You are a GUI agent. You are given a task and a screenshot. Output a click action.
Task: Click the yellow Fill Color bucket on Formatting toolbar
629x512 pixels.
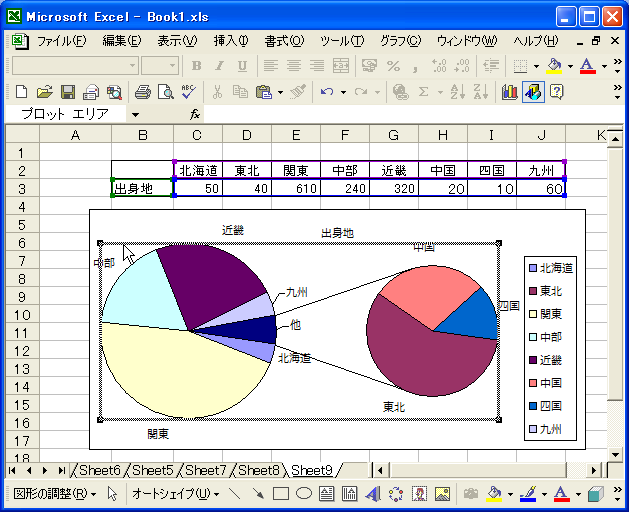(x=554, y=66)
